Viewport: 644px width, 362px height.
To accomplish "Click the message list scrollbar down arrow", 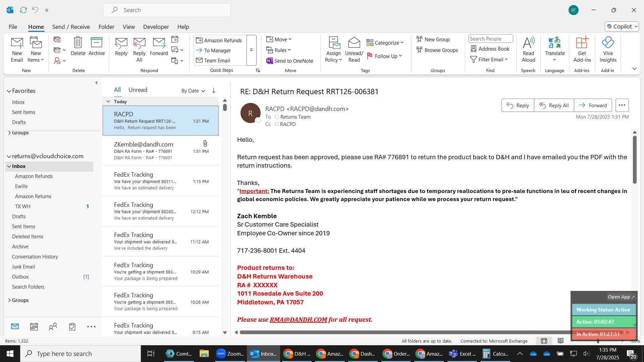I will tap(225, 333).
